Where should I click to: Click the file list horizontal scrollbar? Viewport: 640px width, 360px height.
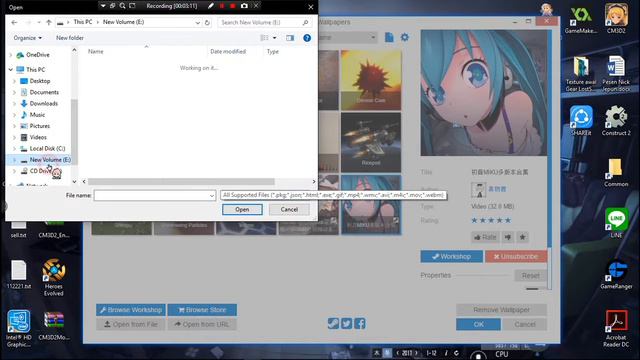point(181,182)
